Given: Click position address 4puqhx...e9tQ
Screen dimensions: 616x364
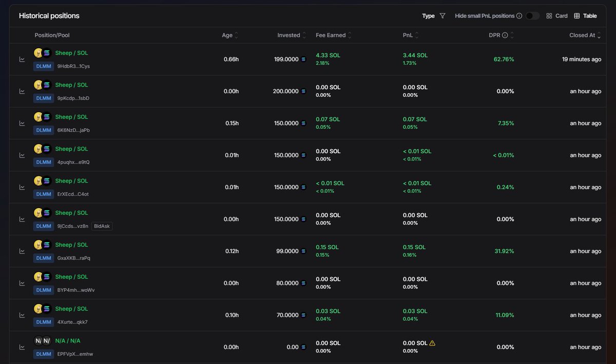Looking at the screenshot, I should coord(73,162).
